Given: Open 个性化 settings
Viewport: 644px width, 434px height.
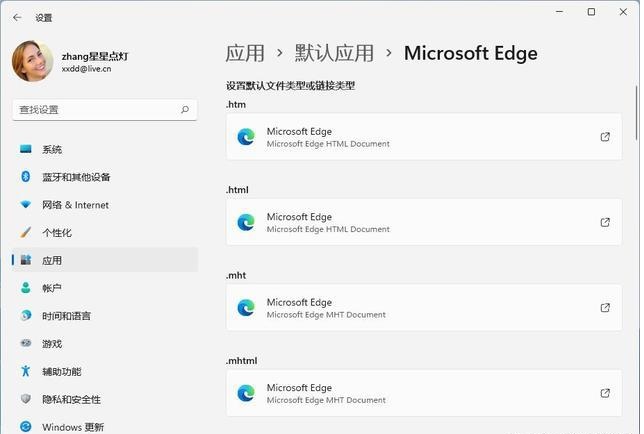Looking at the screenshot, I should tap(105, 233).
